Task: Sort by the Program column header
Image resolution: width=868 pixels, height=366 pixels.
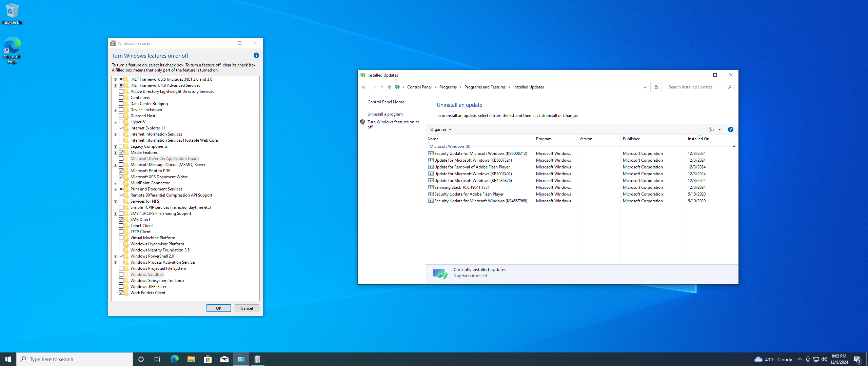Action: pos(555,139)
